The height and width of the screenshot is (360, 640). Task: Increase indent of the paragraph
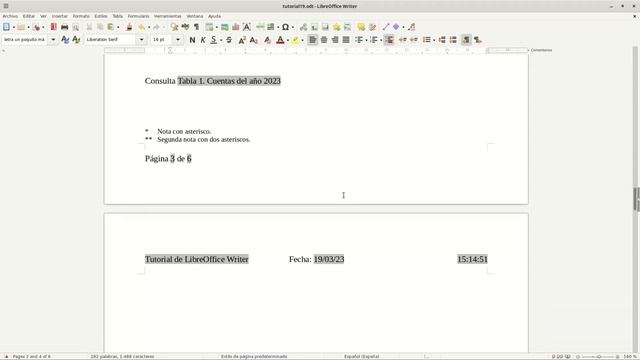[402, 40]
